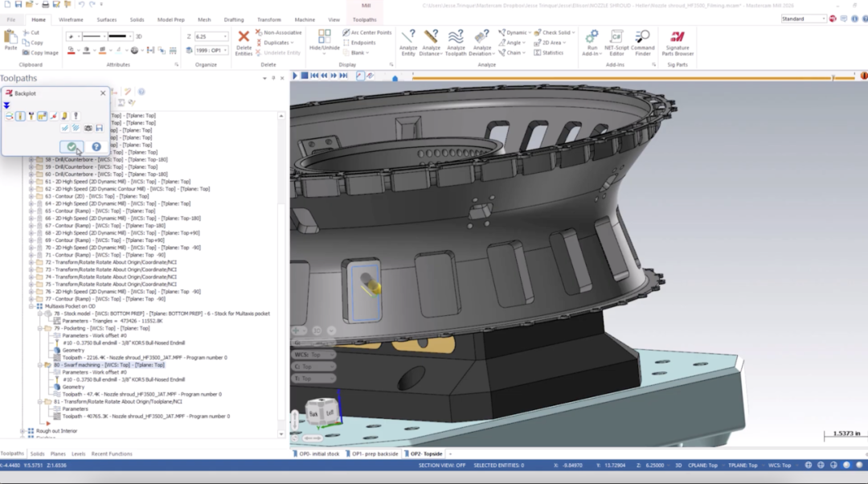Launch the Analyze Toolpath tool
This screenshot has height=484, width=868.
456,43
